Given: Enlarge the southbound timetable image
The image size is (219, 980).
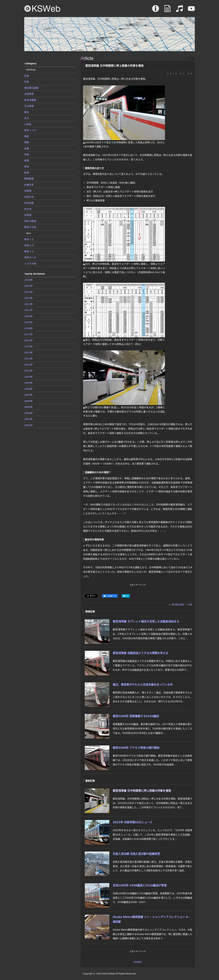Looking at the screenshot, I should coord(124,310).
